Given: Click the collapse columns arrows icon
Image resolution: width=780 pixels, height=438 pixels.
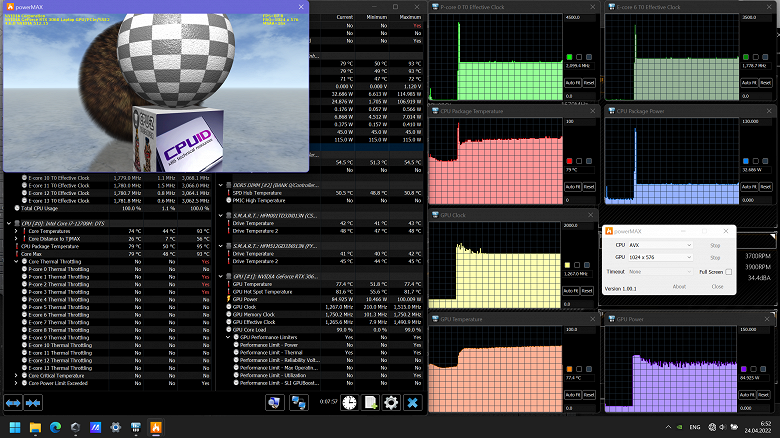Looking at the screenshot, I should 33,403.
